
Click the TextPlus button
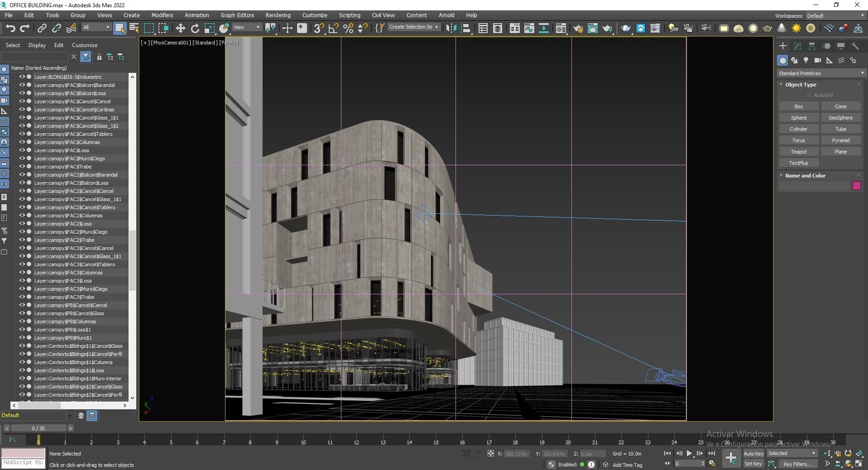click(x=799, y=163)
